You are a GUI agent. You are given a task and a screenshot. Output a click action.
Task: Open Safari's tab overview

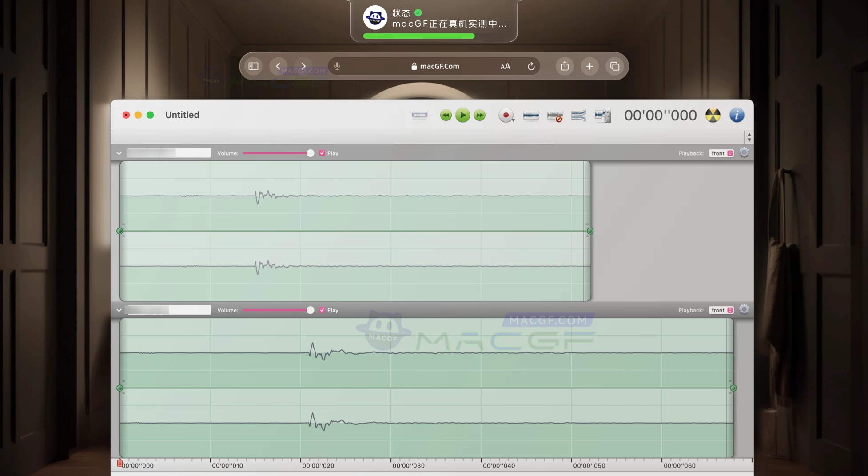(x=615, y=66)
